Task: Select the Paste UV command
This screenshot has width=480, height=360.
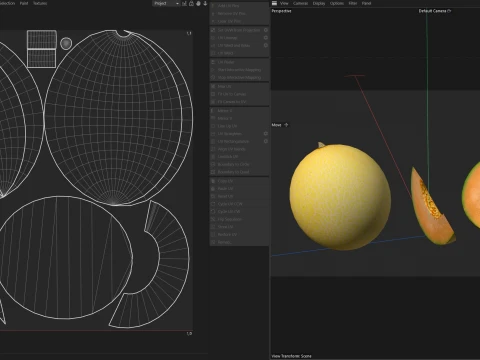Action: 239,189
